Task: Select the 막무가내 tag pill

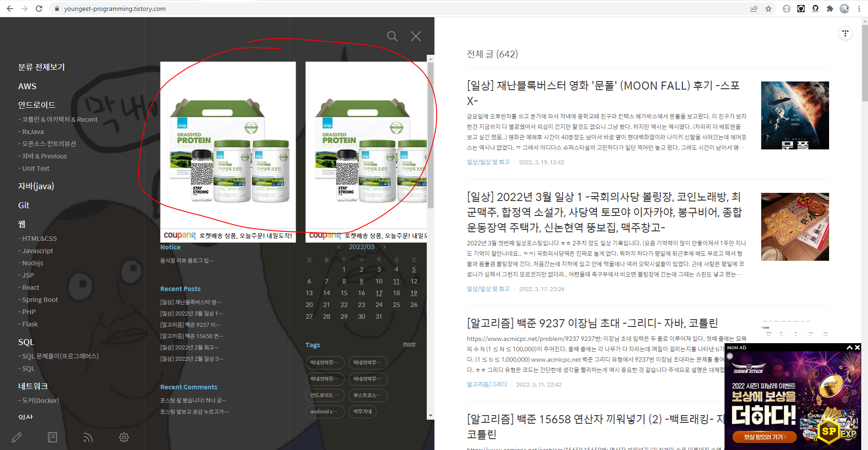Action: 362,412
